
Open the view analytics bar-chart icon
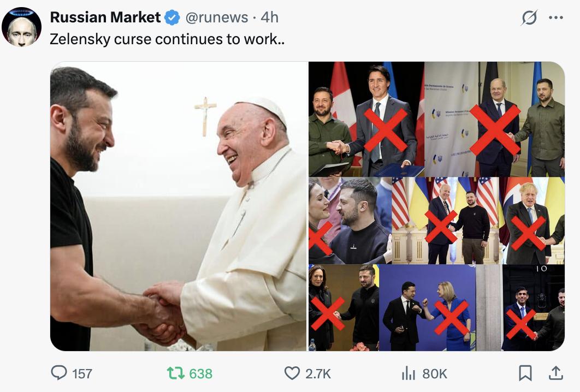click(409, 373)
